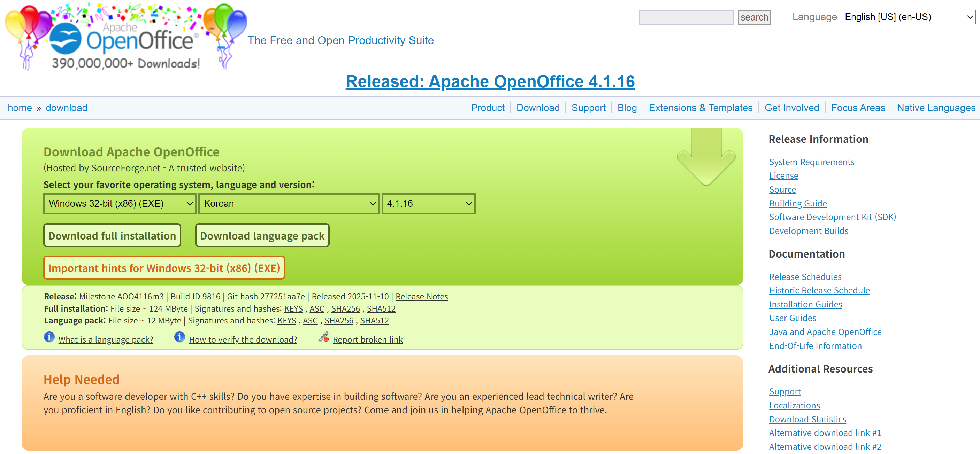The width and height of the screenshot is (980, 454).
Task: Click 'What is a language pack?' link
Action: pos(106,340)
